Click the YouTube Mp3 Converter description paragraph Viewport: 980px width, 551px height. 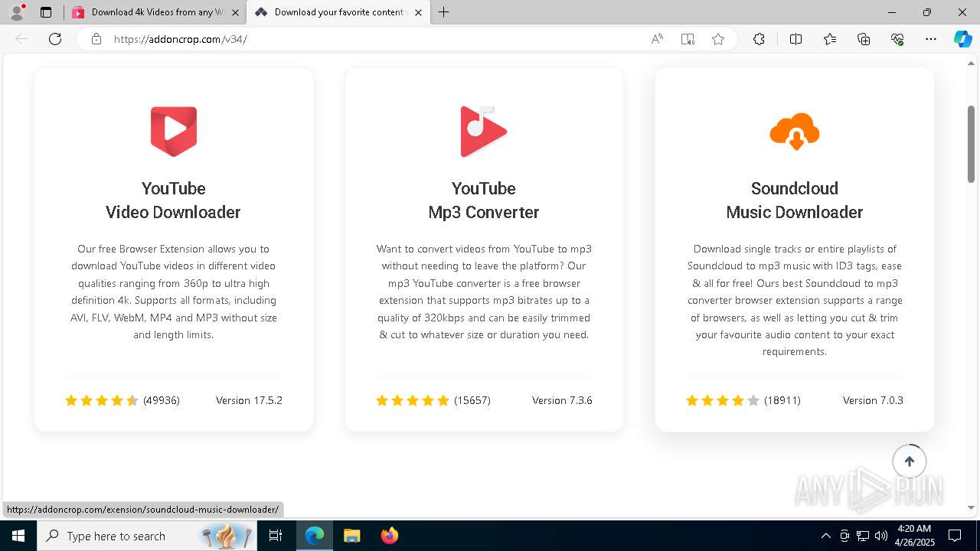point(484,292)
